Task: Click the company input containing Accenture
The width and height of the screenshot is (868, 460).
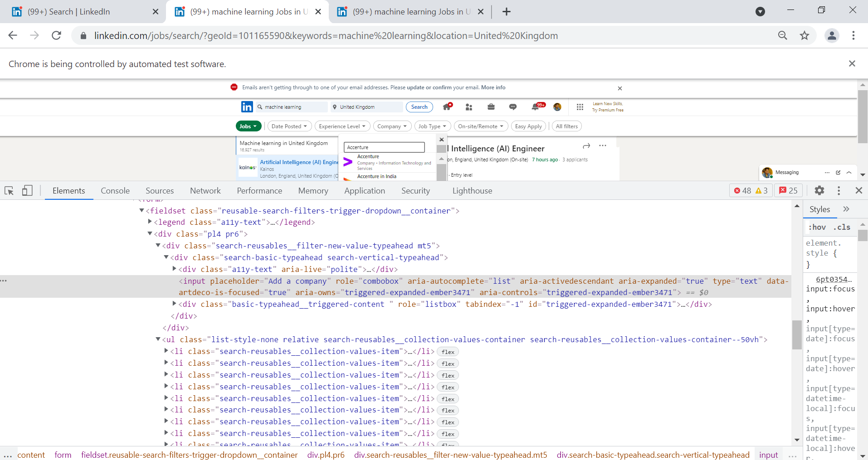Action: coord(384,147)
